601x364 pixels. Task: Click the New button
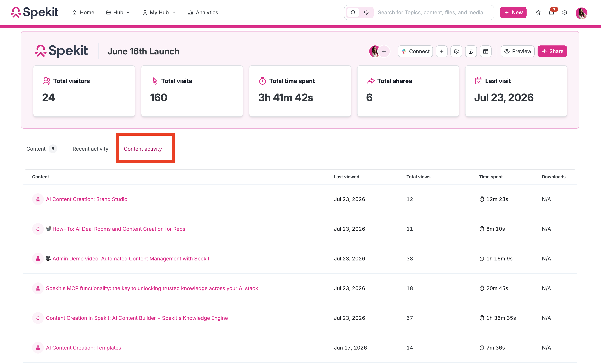click(x=513, y=12)
